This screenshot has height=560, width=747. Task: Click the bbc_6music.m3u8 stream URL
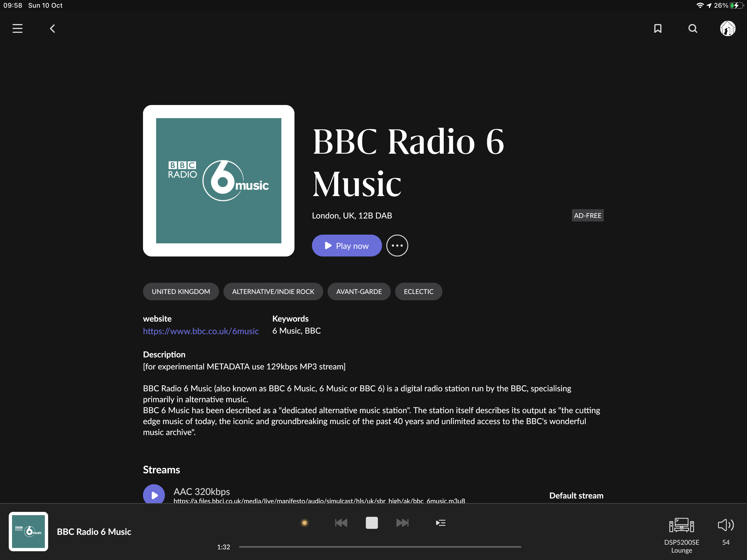[x=319, y=501]
